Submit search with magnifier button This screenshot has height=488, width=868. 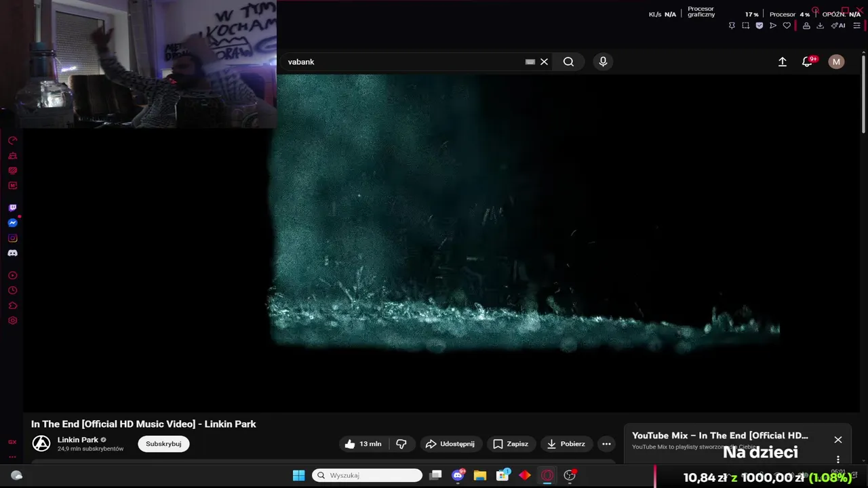pyautogui.click(x=568, y=62)
